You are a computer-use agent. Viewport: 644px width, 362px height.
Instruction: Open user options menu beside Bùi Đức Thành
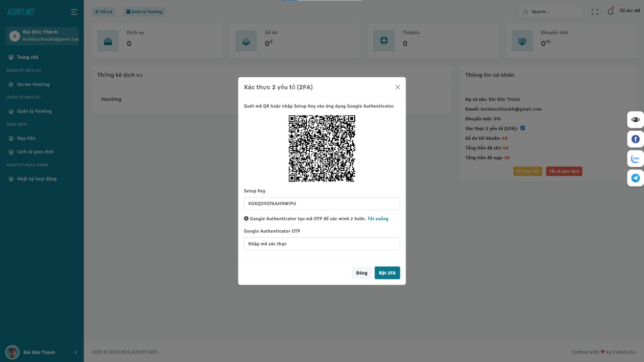point(75,352)
